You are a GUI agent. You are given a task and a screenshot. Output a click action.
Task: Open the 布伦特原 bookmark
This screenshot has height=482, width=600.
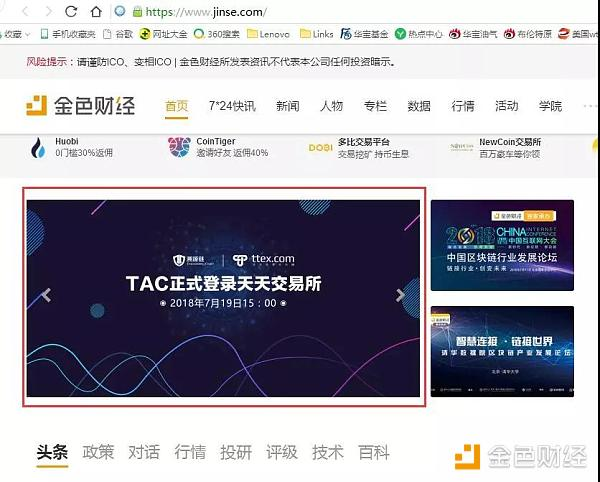pos(528,34)
